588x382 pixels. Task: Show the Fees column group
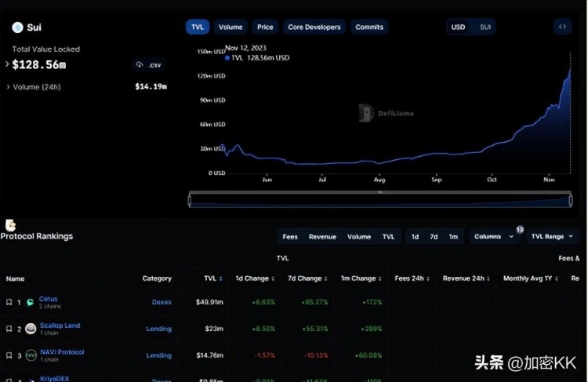click(290, 237)
